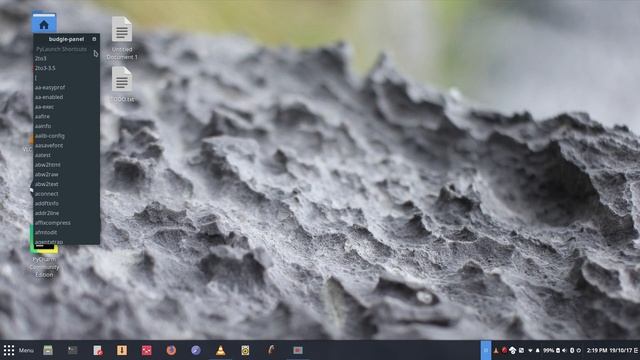Choose addr2line from the list

pyautogui.click(x=47, y=213)
